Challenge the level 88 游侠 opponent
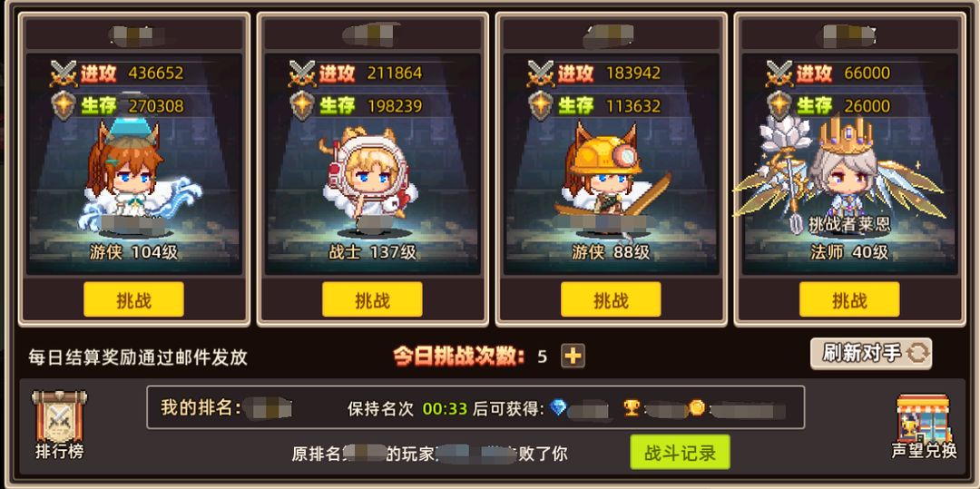Viewport: 980px width, 489px height. (x=611, y=299)
